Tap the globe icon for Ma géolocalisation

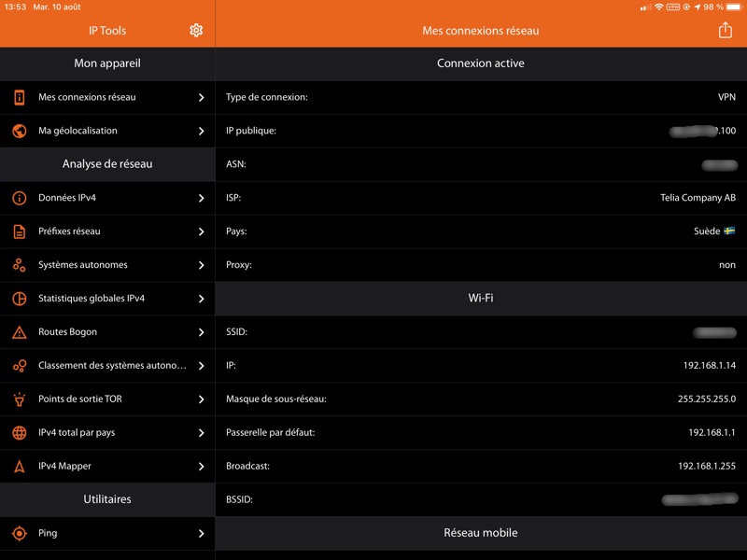click(19, 131)
